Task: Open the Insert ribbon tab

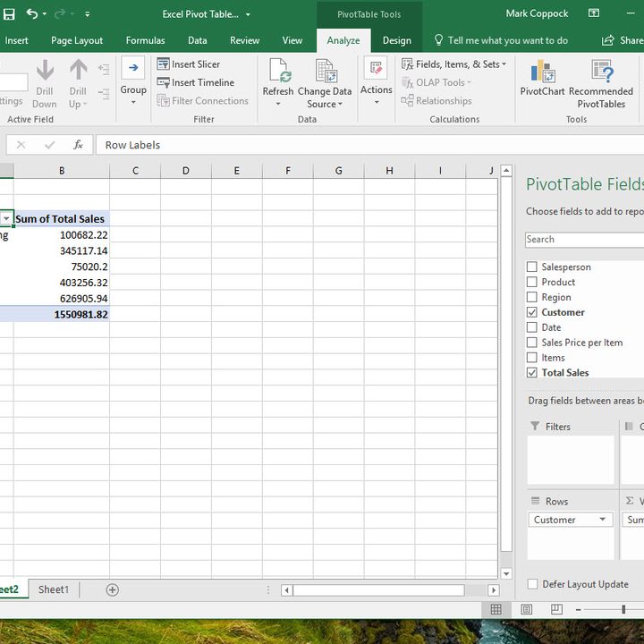Action: [16, 40]
